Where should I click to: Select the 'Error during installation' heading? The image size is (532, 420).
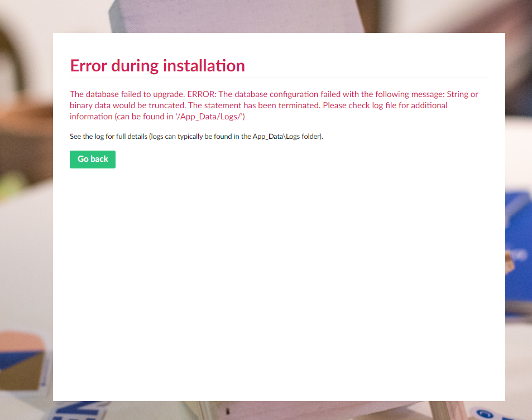click(x=157, y=65)
